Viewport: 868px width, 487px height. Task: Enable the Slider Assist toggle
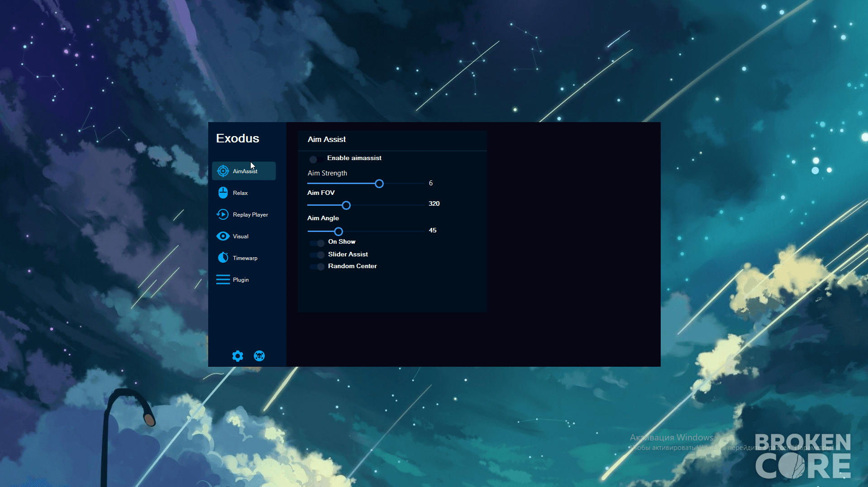(317, 255)
